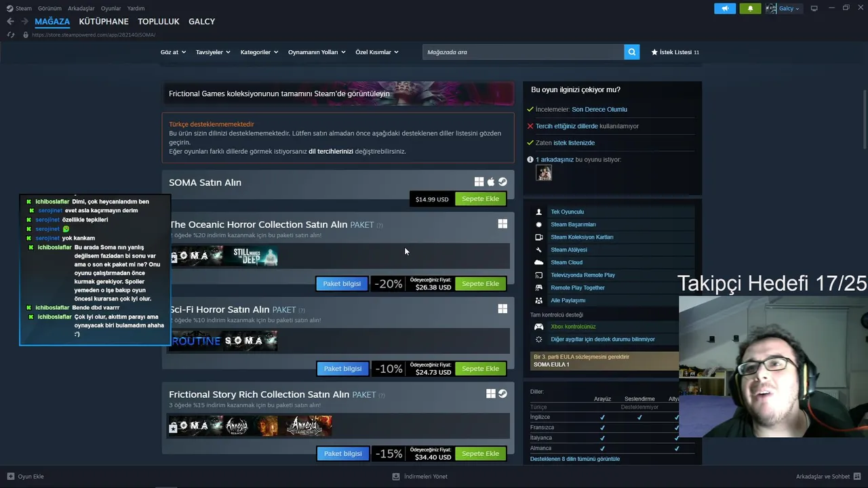Click the Steam logo menu
The width and height of the screenshot is (868, 488).
coord(19,8)
